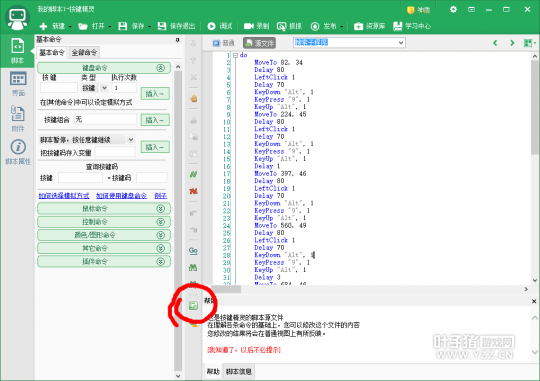The width and height of the screenshot is (540, 381).
Task: Click the green window icon beside help panel
Action: pos(194,306)
